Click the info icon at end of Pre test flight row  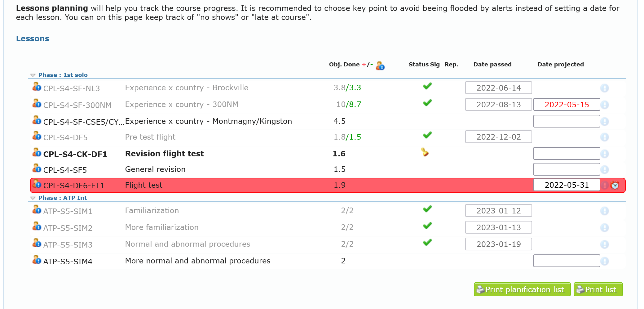[x=604, y=137]
